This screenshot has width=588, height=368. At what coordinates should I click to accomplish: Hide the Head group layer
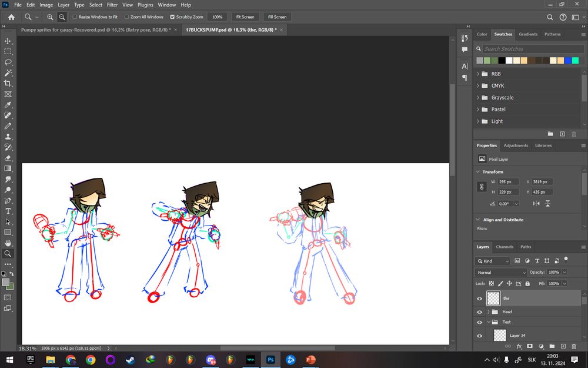[479, 311]
